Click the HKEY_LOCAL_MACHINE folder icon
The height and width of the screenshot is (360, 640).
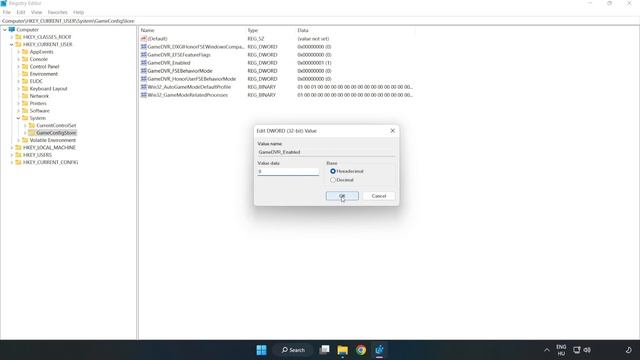[x=18, y=148]
